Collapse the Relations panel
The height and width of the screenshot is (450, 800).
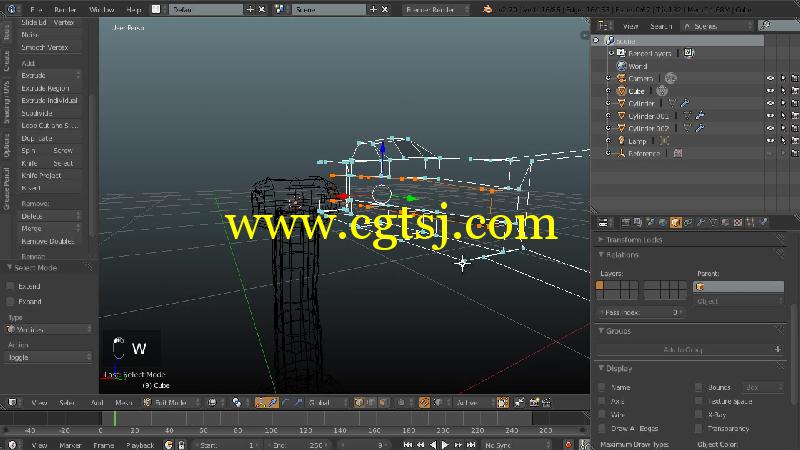click(601, 254)
